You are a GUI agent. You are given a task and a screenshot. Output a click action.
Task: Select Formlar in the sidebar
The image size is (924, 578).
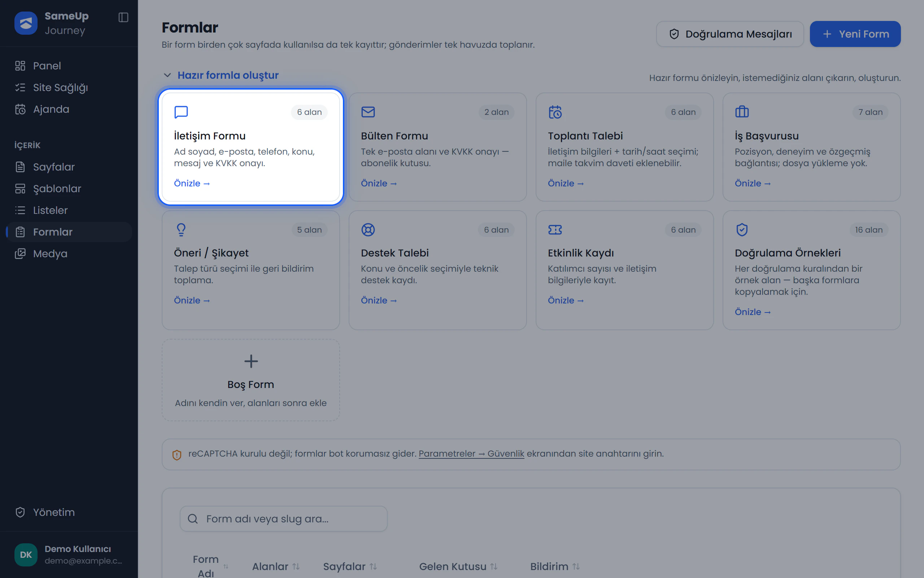coord(69,232)
